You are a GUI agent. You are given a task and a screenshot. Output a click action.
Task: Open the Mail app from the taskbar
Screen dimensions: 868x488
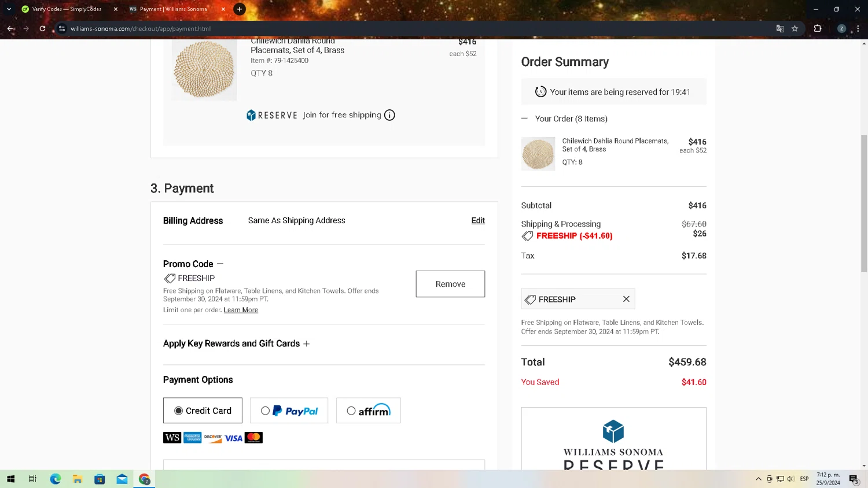[x=122, y=479]
